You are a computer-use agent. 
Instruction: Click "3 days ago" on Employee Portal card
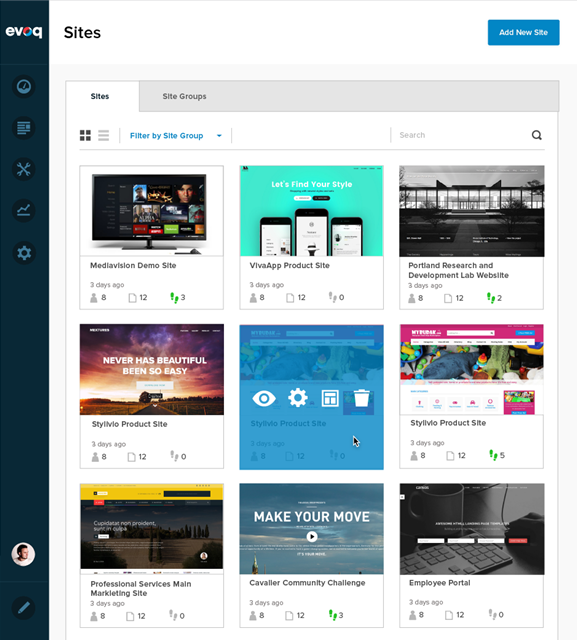[426, 602]
